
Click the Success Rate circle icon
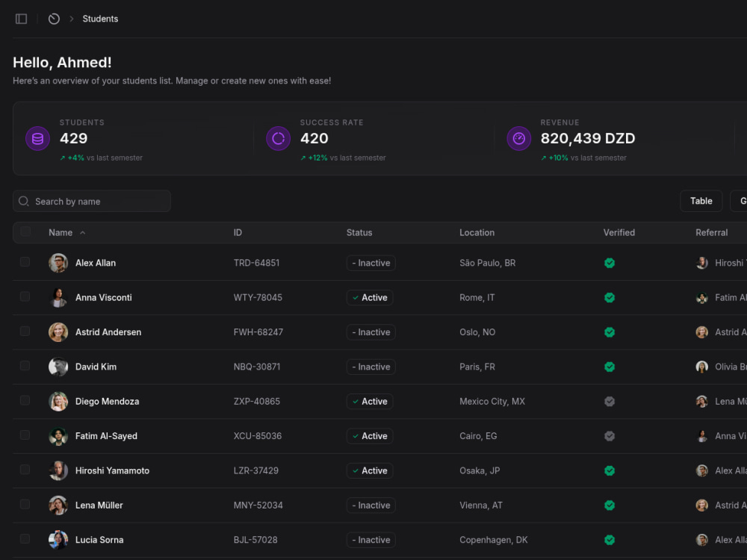(278, 139)
